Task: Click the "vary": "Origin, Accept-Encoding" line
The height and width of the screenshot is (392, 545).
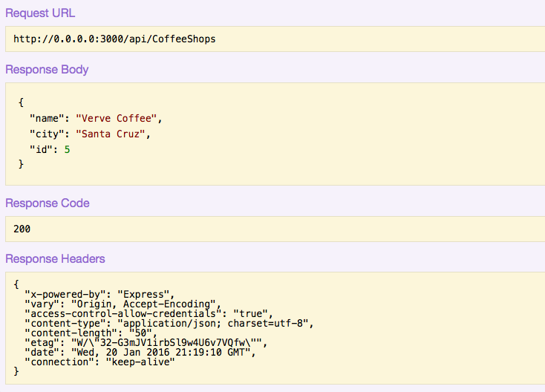Action: 123,304
